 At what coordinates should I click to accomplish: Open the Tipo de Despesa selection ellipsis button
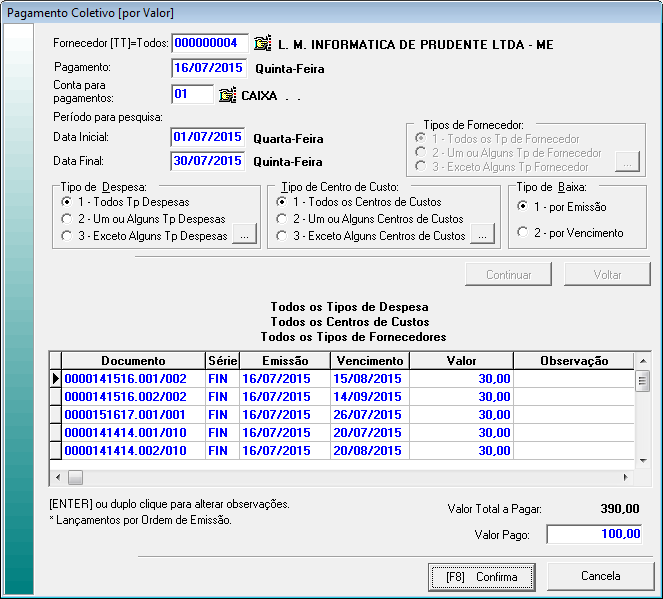tap(245, 235)
